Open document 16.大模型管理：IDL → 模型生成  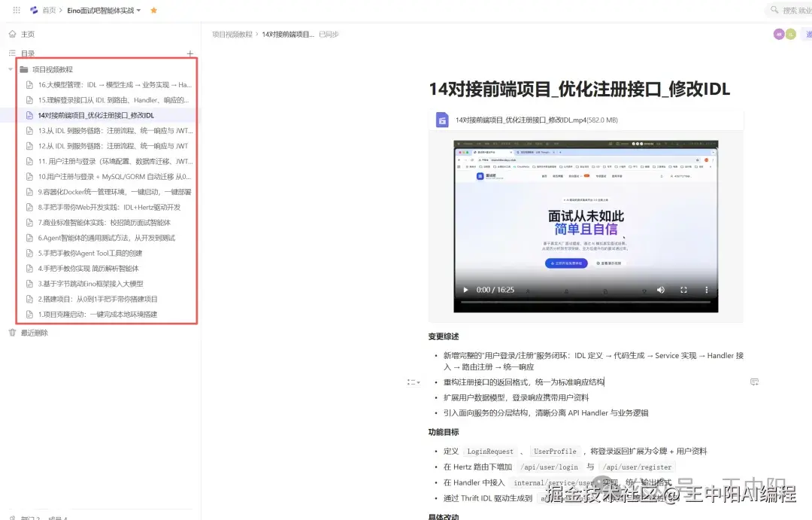(x=114, y=84)
